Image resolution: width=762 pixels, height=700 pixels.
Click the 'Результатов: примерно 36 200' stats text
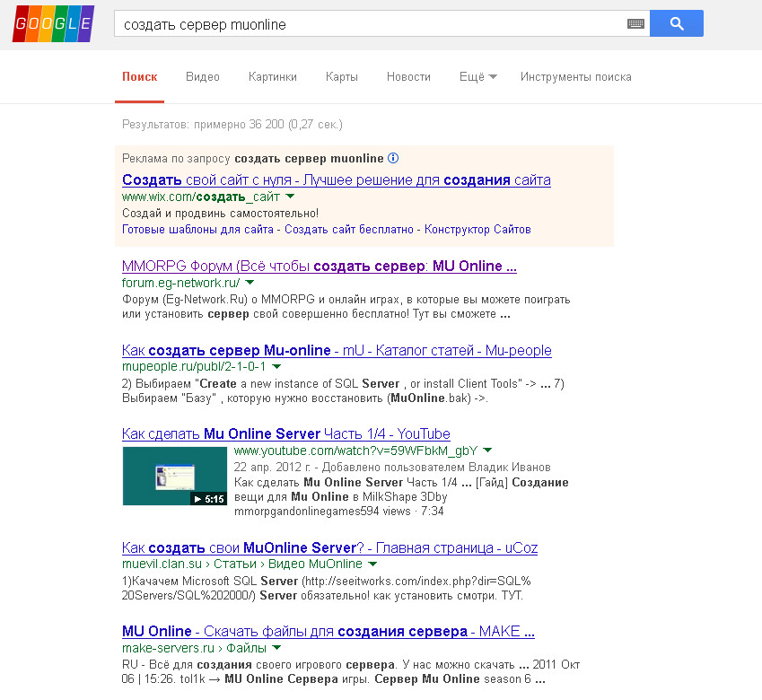coord(232,125)
